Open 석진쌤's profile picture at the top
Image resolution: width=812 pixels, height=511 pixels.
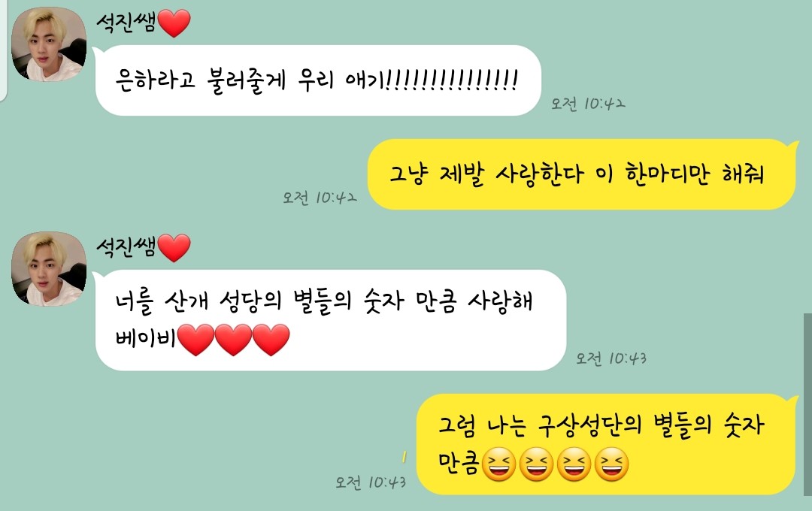tap(49, 44)
